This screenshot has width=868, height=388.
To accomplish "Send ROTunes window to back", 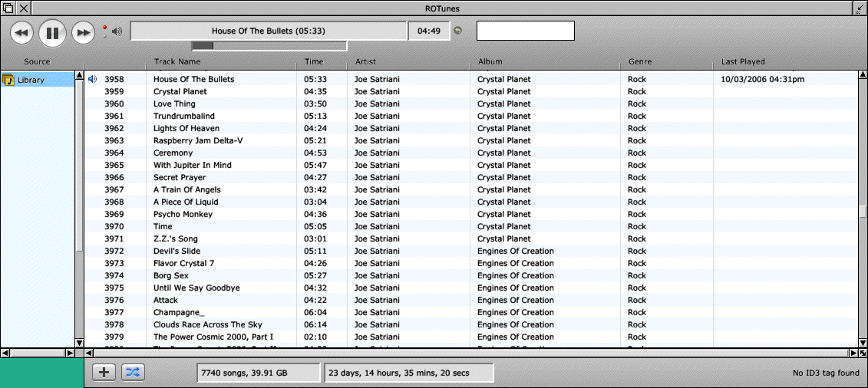I will (8, 8).
